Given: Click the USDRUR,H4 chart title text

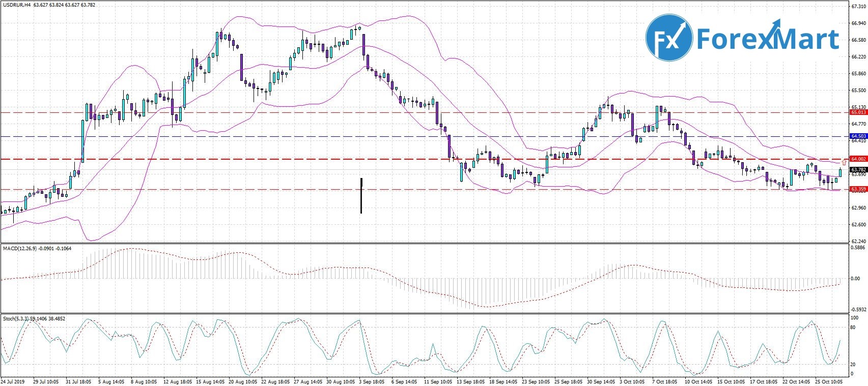Looking at the screenshot, I should pyautogui.click(x=17, y=5).
